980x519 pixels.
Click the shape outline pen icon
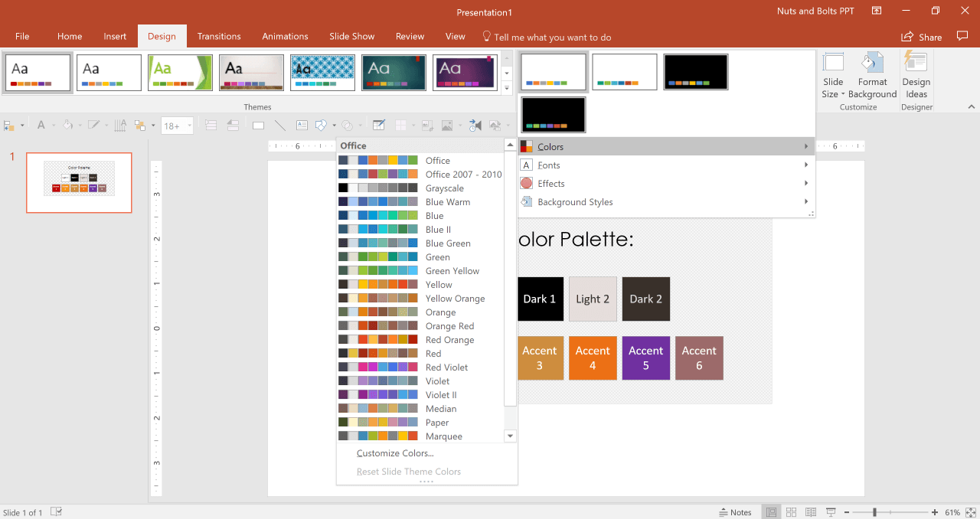[96, 126]
